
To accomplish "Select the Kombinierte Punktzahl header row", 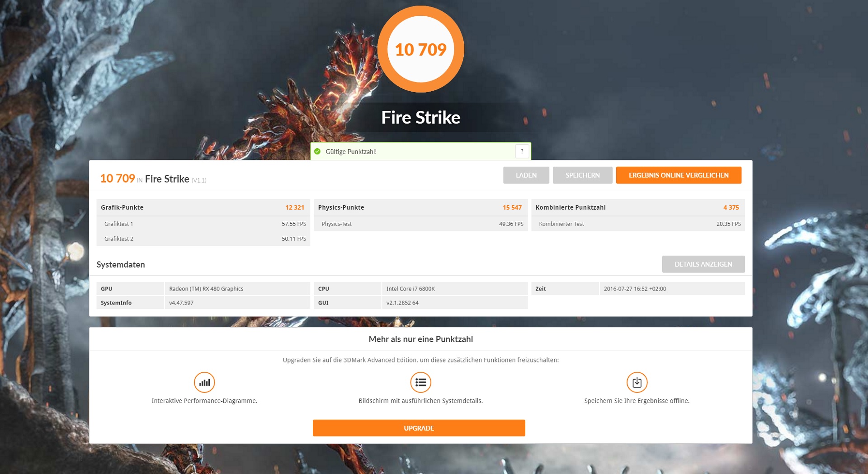I will 638,207.
